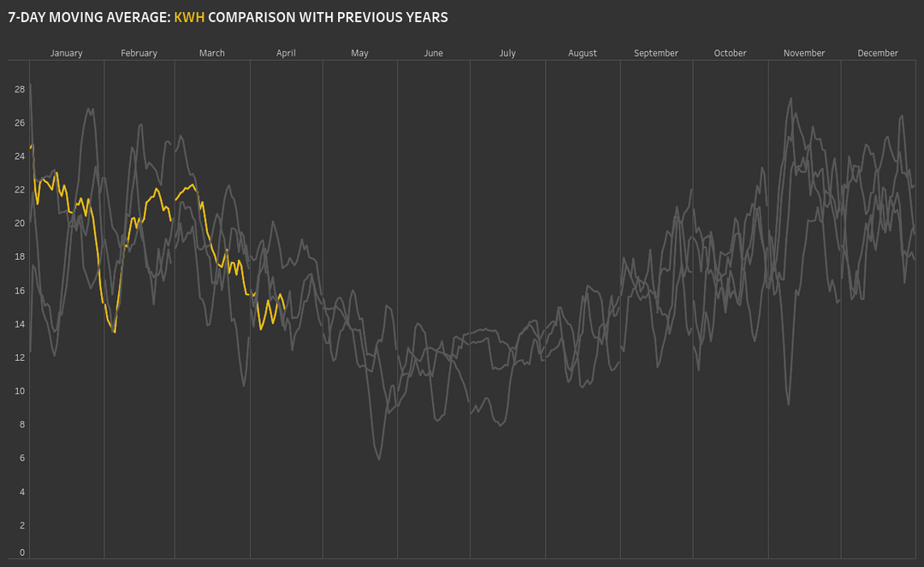Click the 28 y-axis tick label

[19, 89]
